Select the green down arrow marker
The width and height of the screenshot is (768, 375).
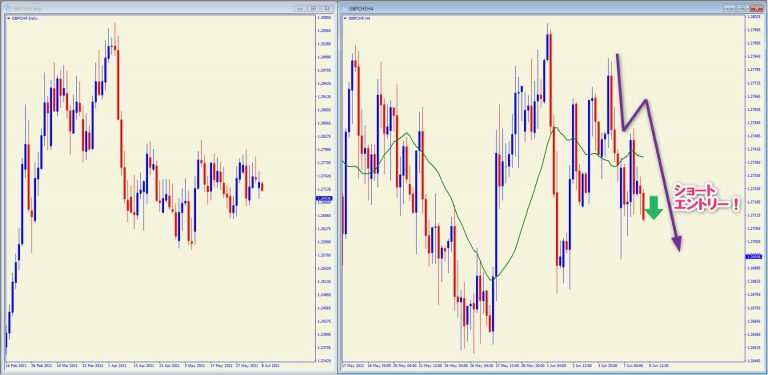[x=653, y=208]
